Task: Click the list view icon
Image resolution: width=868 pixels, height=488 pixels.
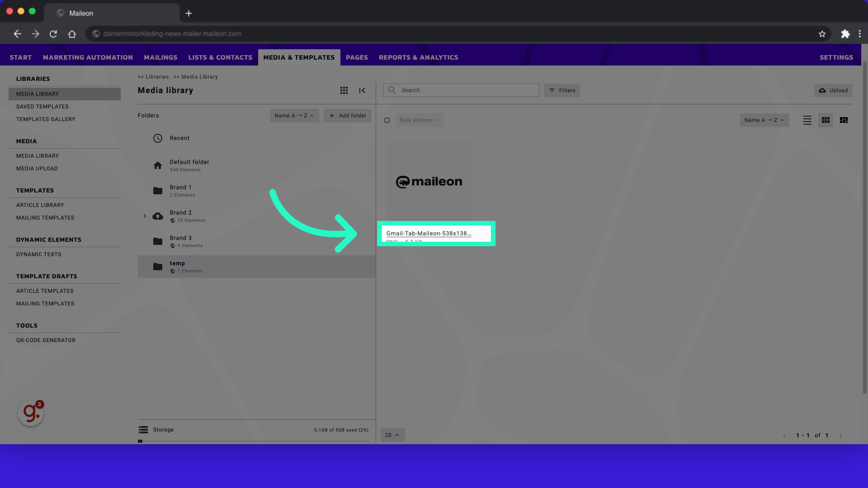Action: point(807,120)
